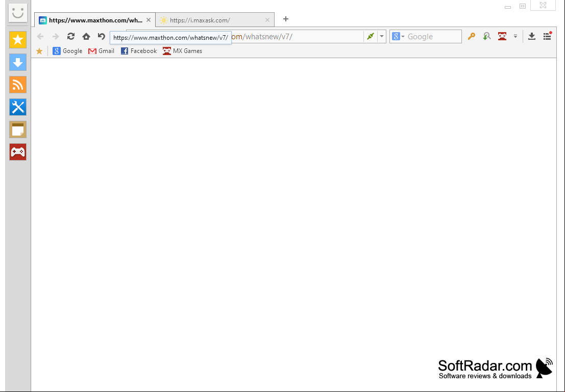Click the red MX Games toolbar icon
This screenshot has width=565, height=392.
(502, 36)
